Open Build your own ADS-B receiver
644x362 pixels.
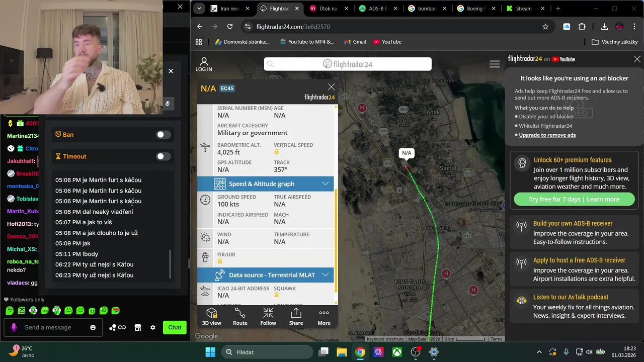(574, 232)
